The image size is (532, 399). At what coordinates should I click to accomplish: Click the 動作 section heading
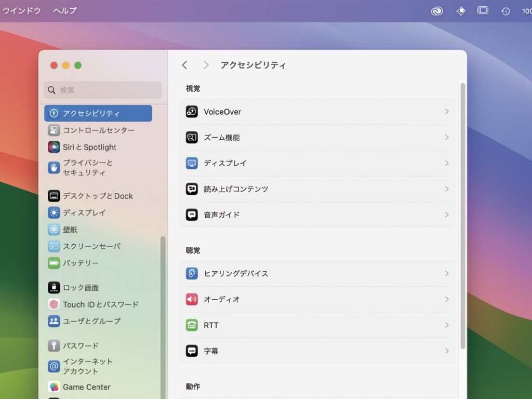(x=193, y=387)
